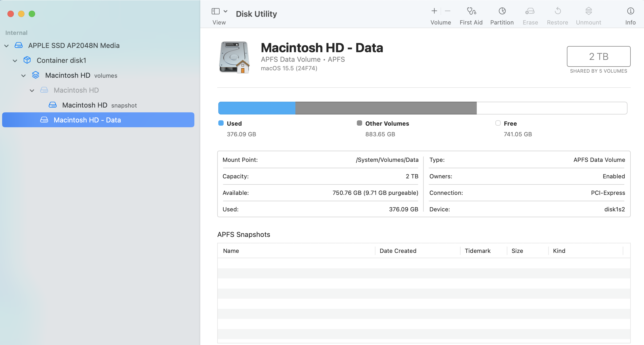Click the Restore arrow icon

pos(558,11)
